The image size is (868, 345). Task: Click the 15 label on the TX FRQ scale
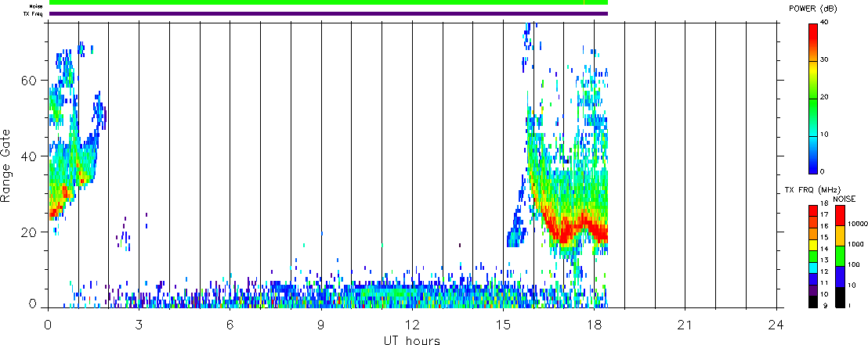[824, 237]
